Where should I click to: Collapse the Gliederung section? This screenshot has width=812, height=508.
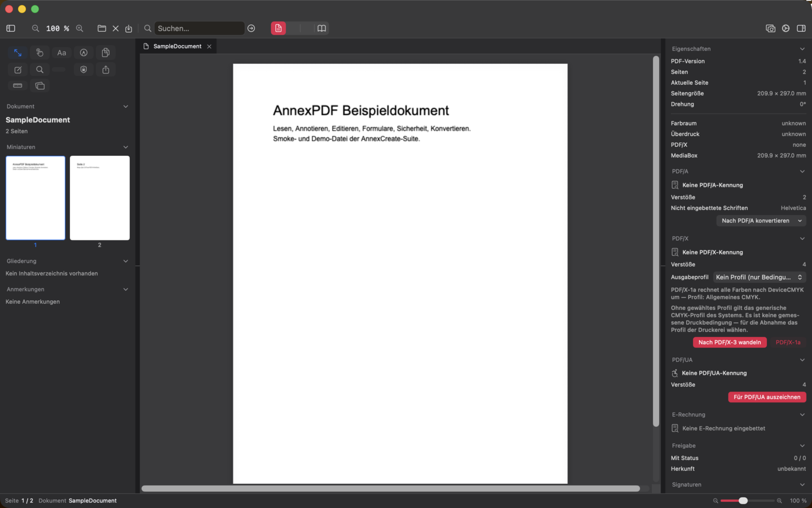125,261
